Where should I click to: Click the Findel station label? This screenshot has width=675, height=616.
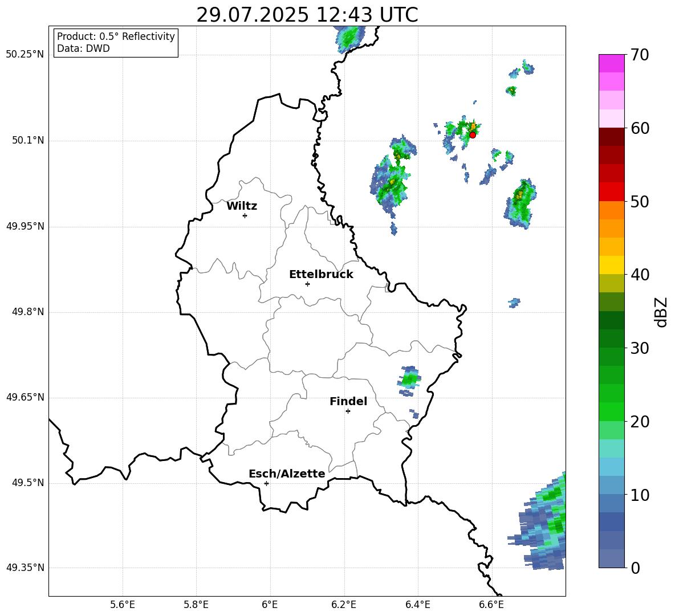point(348,401)
